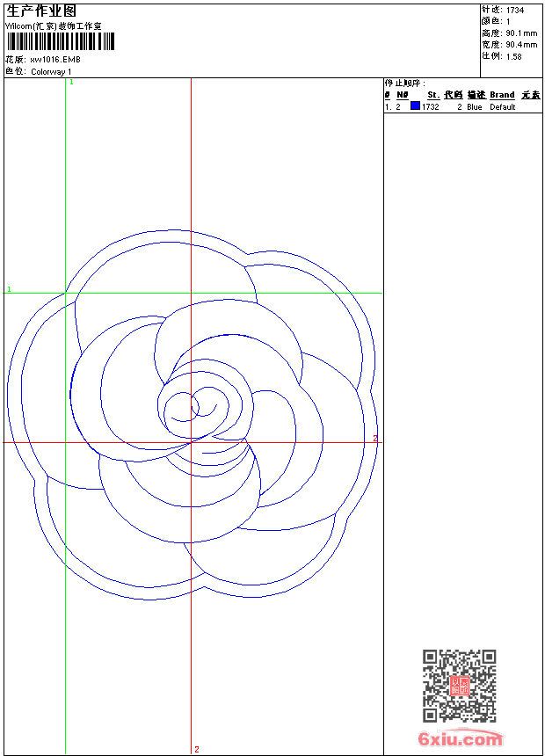Click the stitch count value 1734

pyautogui.click(x=515, y=11)
